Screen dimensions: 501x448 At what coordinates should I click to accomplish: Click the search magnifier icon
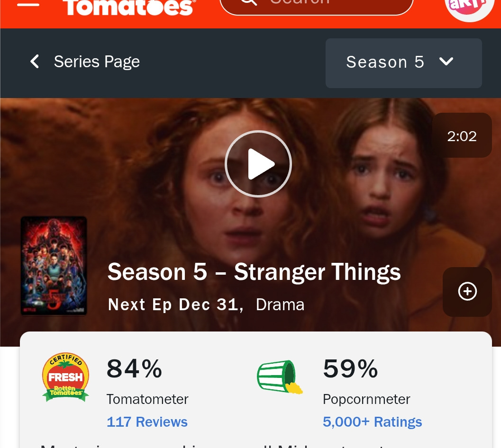pyautogui.click(x=249, y=2)
